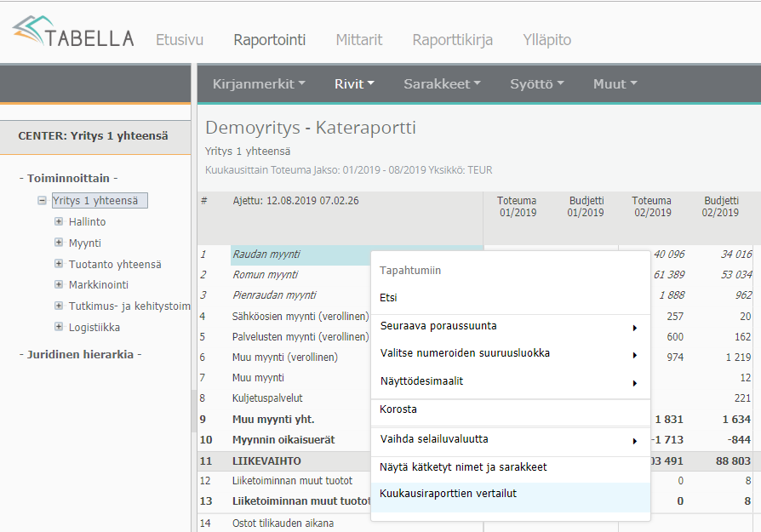Expand the Logistiikka plus icon

pyautogui.click(x=59, y=327)
